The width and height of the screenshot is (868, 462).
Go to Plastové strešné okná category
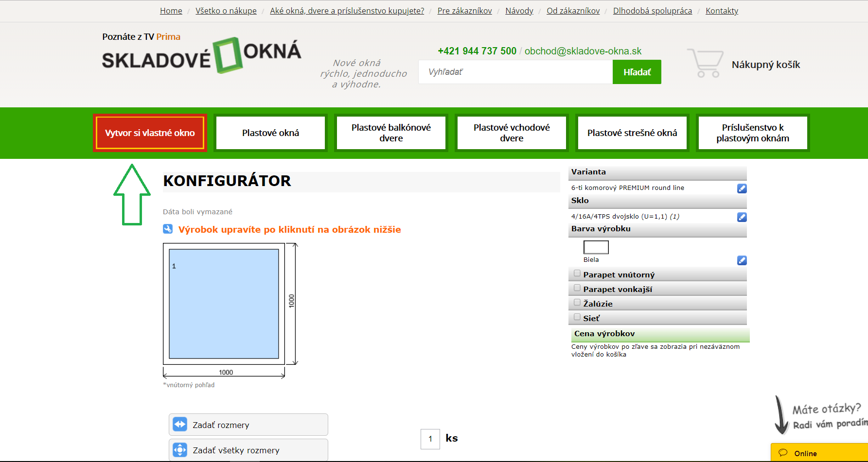(x=632, y=133)
